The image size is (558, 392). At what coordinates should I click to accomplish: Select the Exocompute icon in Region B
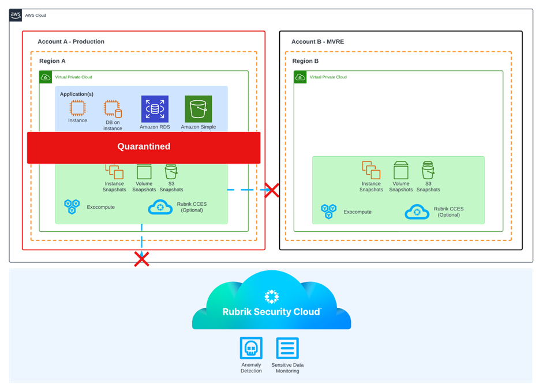(x=328, y=212)
